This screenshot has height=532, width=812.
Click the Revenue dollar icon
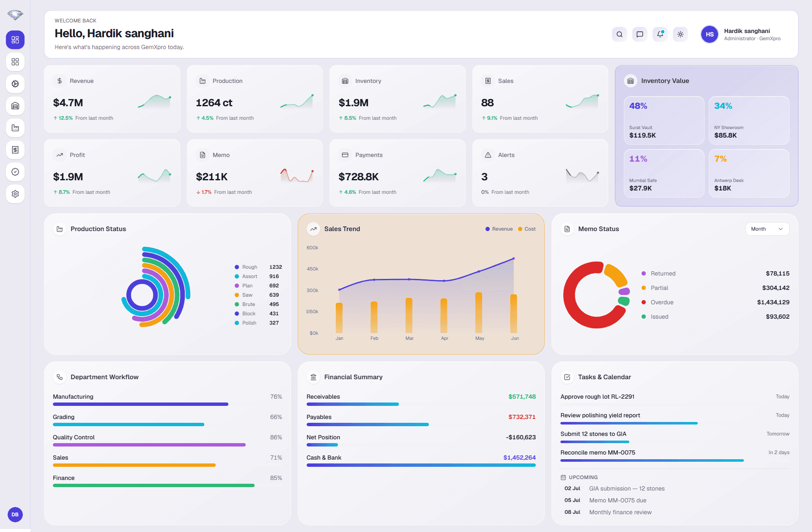pos(60,81)
